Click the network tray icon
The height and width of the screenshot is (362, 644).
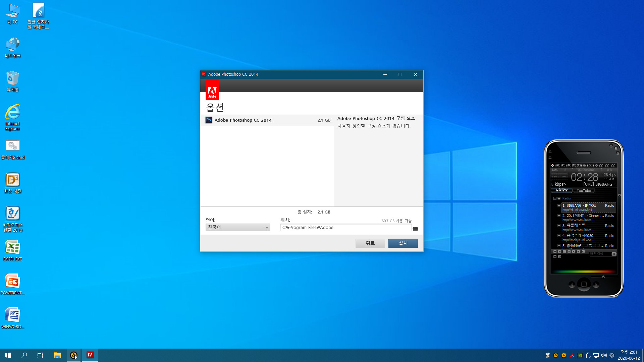tap(596, 355)
